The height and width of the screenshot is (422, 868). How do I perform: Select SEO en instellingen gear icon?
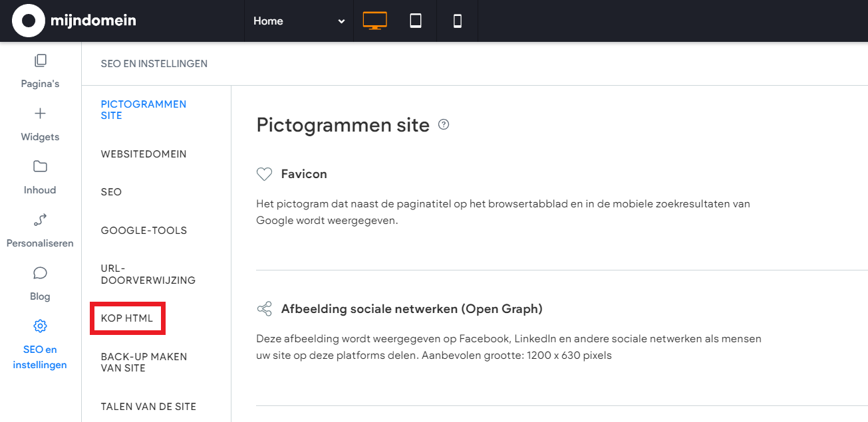pos(40,326)
